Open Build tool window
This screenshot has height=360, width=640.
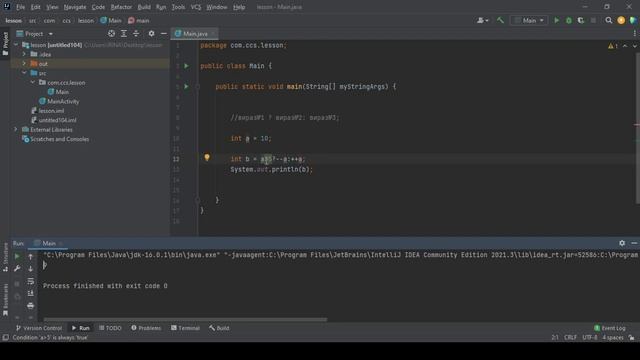[219, 328]
